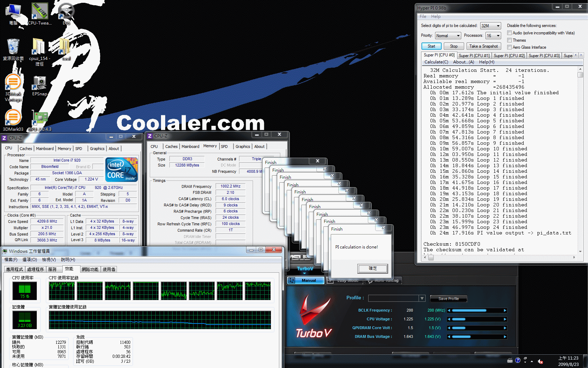Open the Mainboard tab in left CPU-Z window

(x=45, y=149)
